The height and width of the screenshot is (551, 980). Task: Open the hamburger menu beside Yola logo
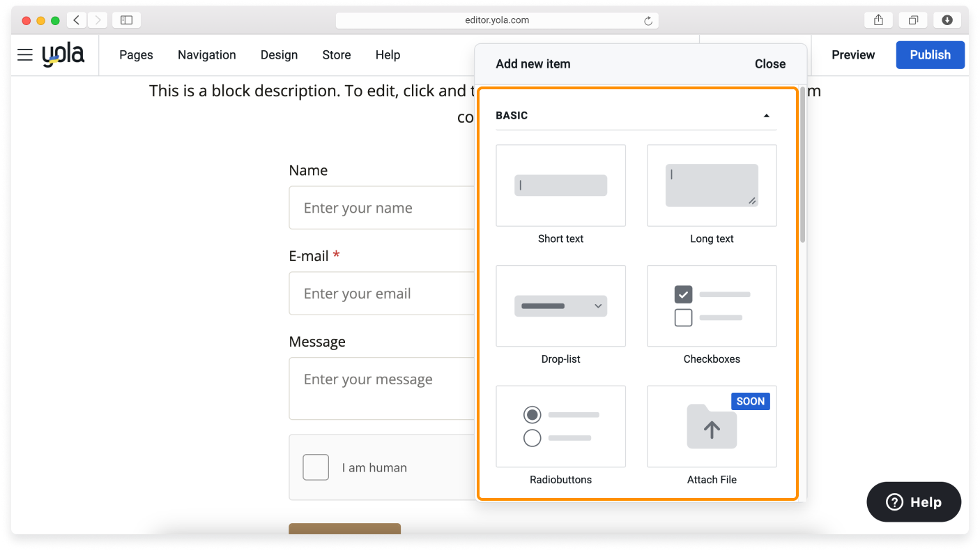25,55
